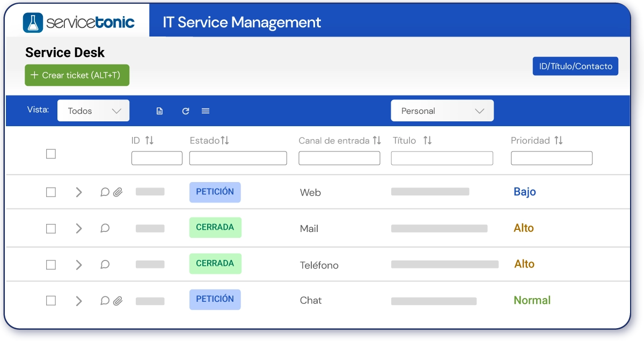Screen dimensions: 644x341
Task: Open the Personal dropdown
Action: pos(442,111)
